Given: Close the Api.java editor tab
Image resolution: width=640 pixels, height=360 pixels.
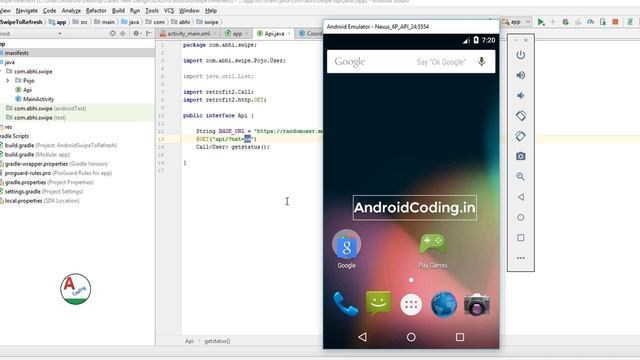Looking at the screenshot, I should pos(289,33).
